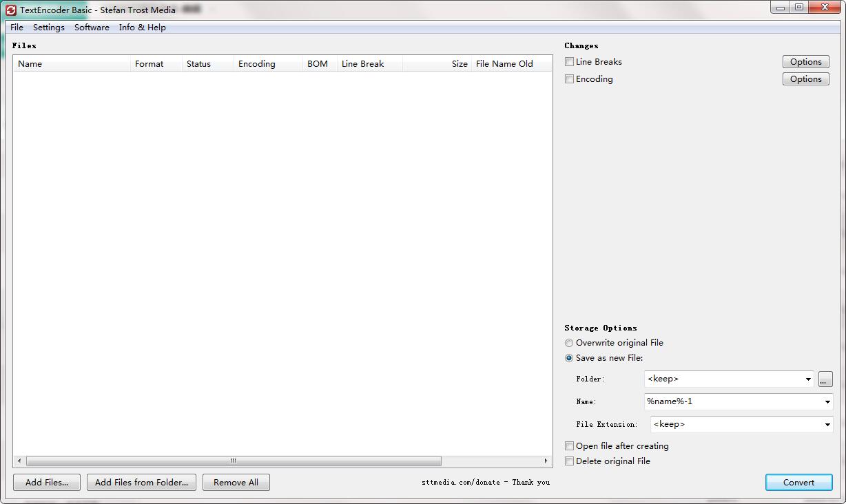Open the browse folder dialog with ... button
The height and width of the screenshot is (504, 846).
[x=825, y=379]
